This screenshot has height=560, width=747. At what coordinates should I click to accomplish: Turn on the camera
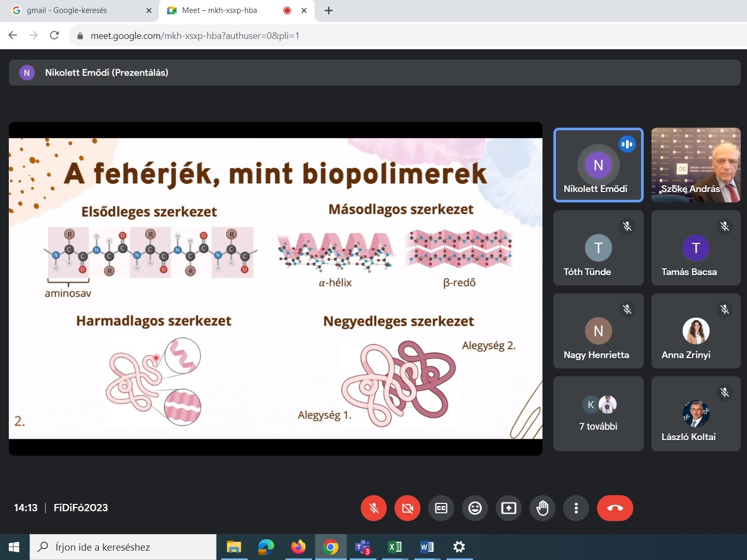point(408,508)
